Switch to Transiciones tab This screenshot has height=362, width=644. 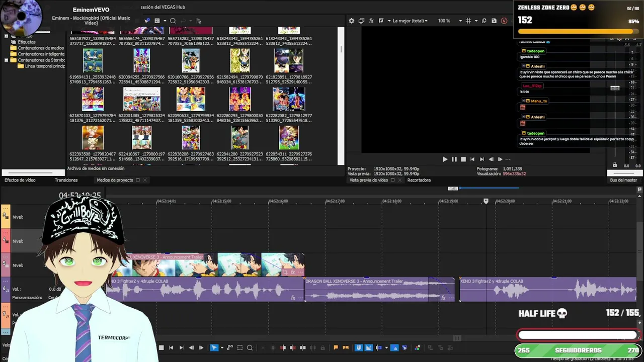point(66,180)
